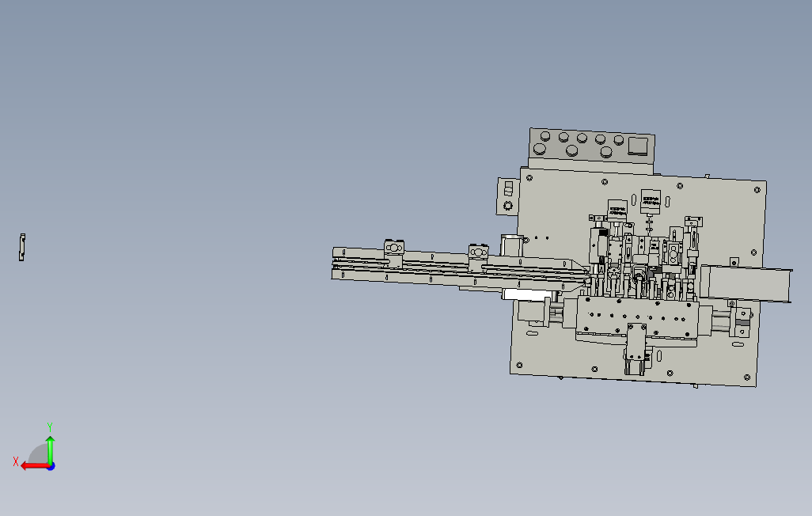This screenshot has height=516, width=812.
Task: Select the blue Z axis dot at triad origin
Action: (x=51, y=467)
